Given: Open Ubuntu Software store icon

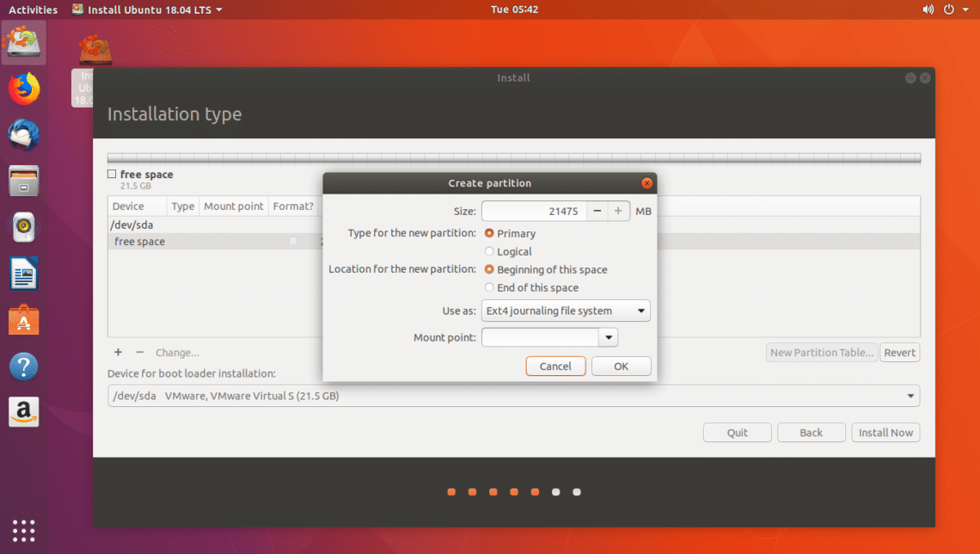Looking at the screenshot, I should tap(24, 319).
